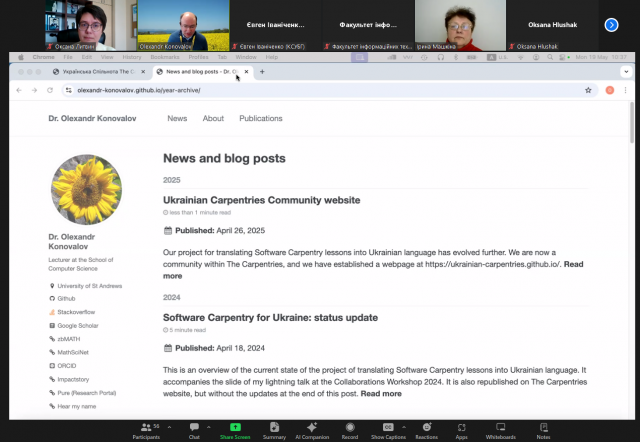Bookmark this page with the star icon
Image resolution: width=640 pixels, height=442 pixels.
(588, 90)
